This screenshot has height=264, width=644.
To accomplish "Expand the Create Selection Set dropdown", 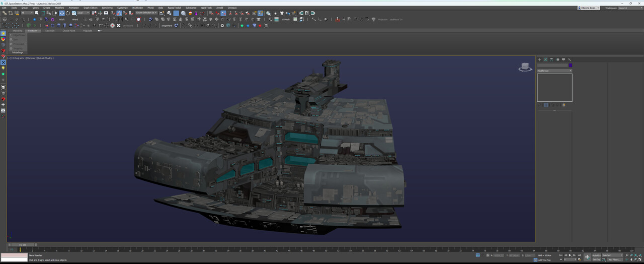I will [147, 13].
